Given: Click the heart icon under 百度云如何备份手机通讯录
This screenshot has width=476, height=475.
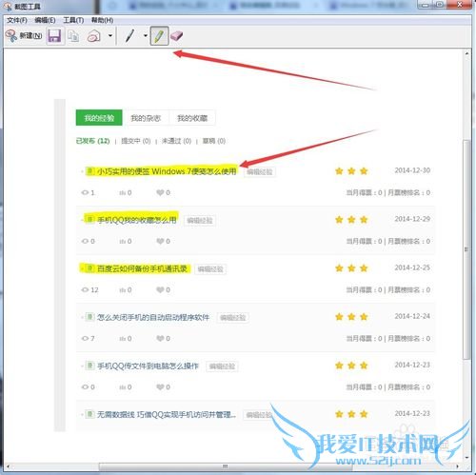Looking at the screenshot, I should 160,289.
